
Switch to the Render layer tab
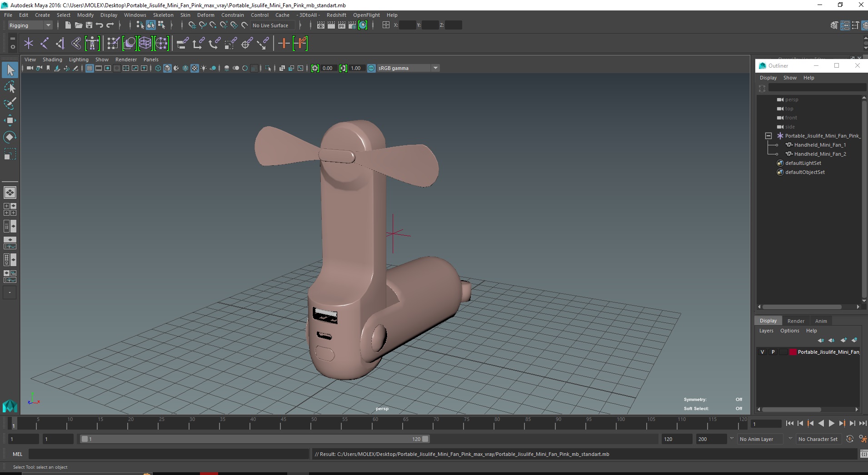pyautogui.click(x=796, y=321)
